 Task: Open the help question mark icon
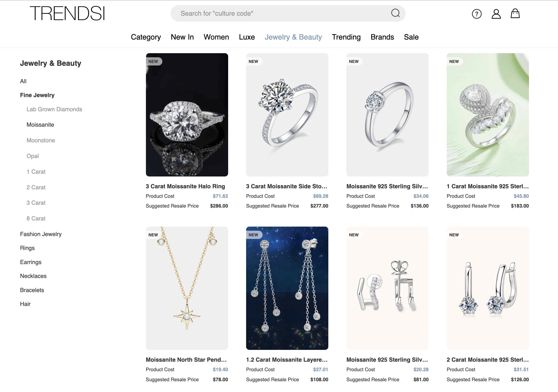tap(477, 14)
